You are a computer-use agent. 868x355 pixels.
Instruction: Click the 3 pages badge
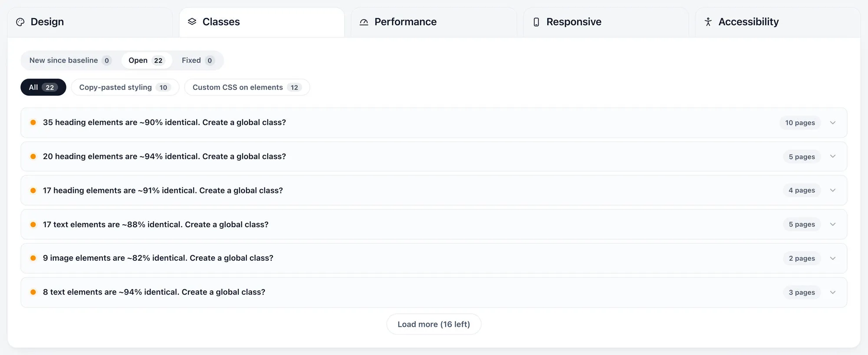pyautogui.click(x=802, y=292)
